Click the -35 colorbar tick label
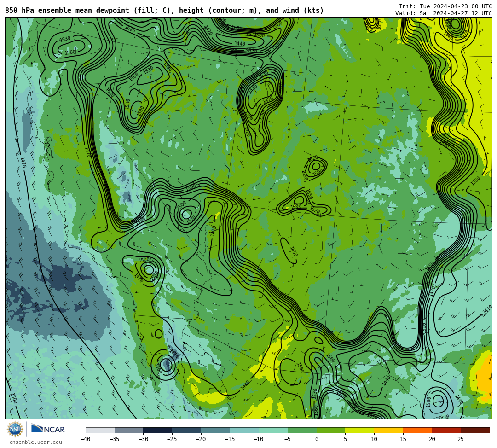The image size is (497, 448). (x=115, y=439)
